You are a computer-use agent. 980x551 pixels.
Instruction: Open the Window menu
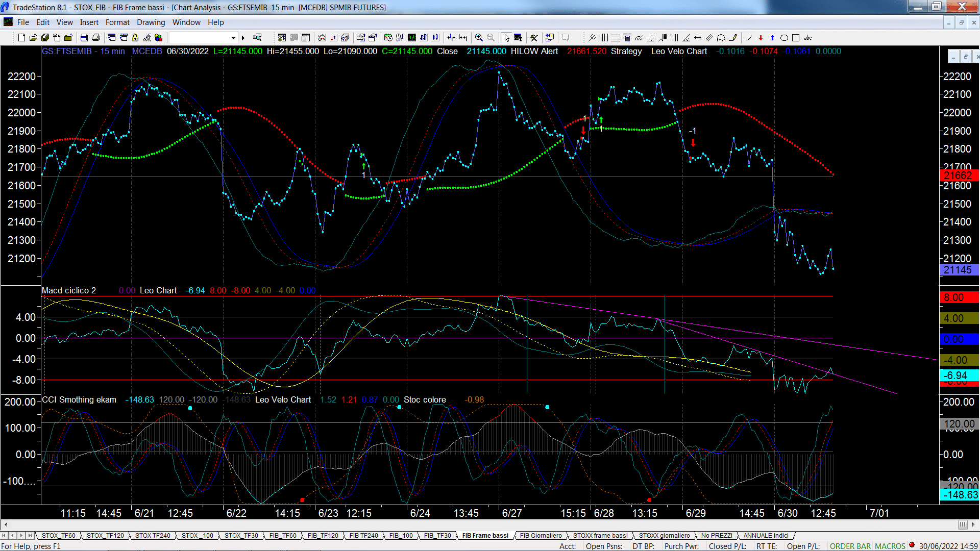tap(186, 22)
